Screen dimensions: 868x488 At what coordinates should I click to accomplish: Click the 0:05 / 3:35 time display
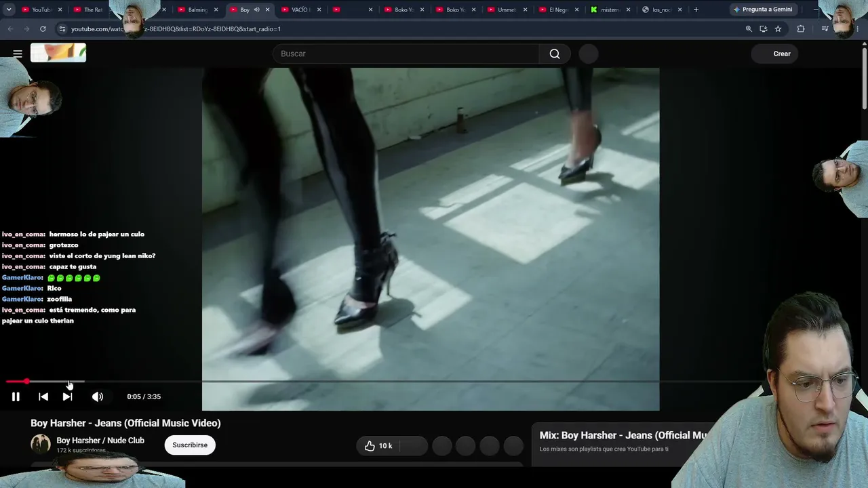coord(144,396)
